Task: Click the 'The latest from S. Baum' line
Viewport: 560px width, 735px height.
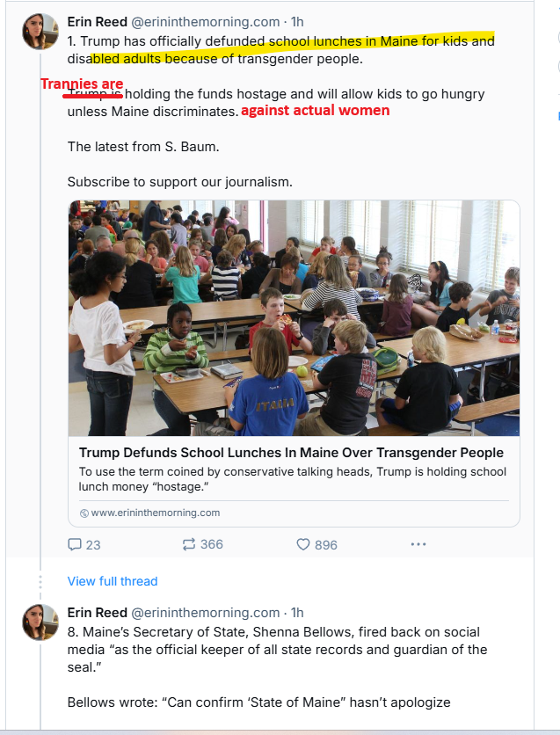Action: click(x=143, y=147)
